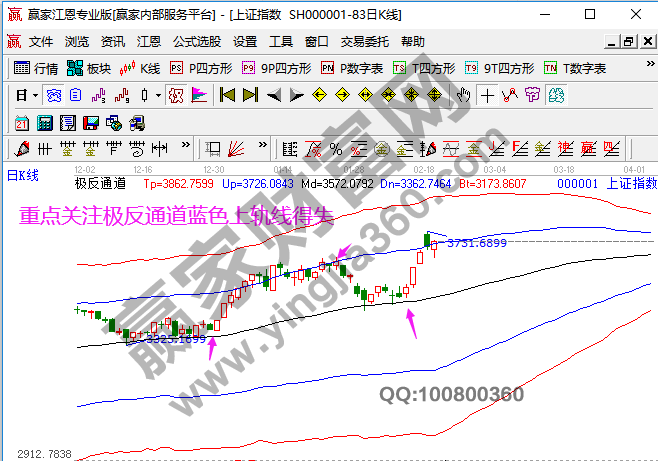658x461 pixels.
Task: Click the calendar icon numbered 21
Action: [x=22, y=122]
